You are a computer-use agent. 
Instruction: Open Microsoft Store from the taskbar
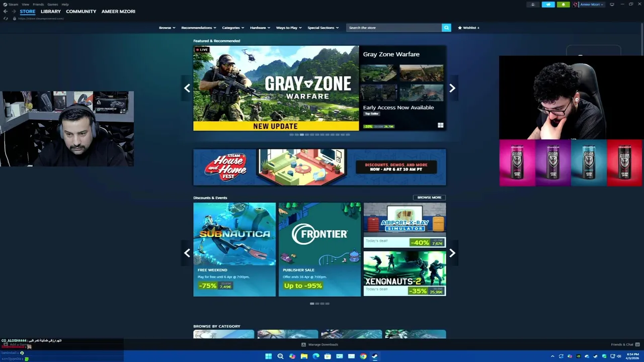(x=328, y=356)
